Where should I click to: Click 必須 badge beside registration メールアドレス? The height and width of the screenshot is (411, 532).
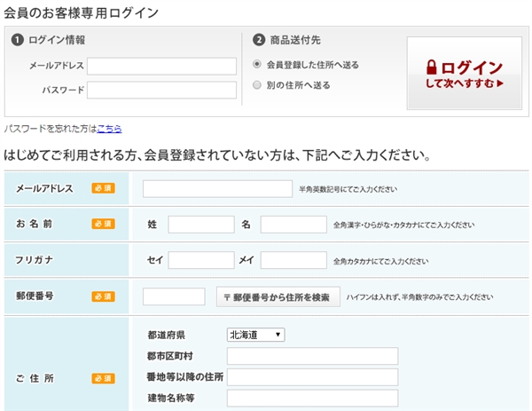pos(103,188)
